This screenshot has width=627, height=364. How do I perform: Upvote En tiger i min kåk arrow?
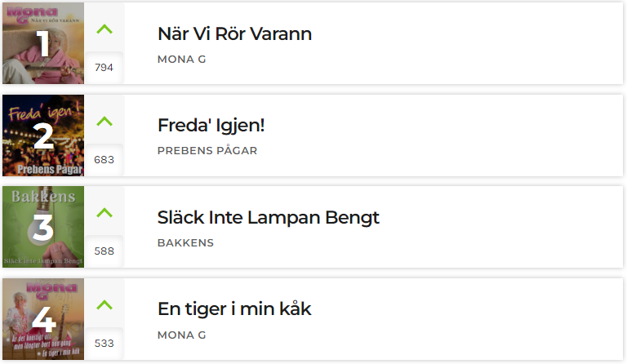104,305
